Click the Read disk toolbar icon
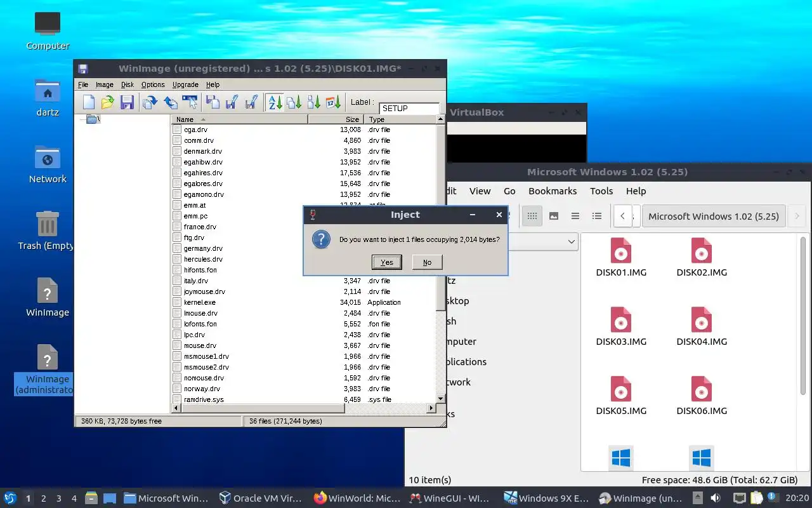 click(x=213, y=102)
